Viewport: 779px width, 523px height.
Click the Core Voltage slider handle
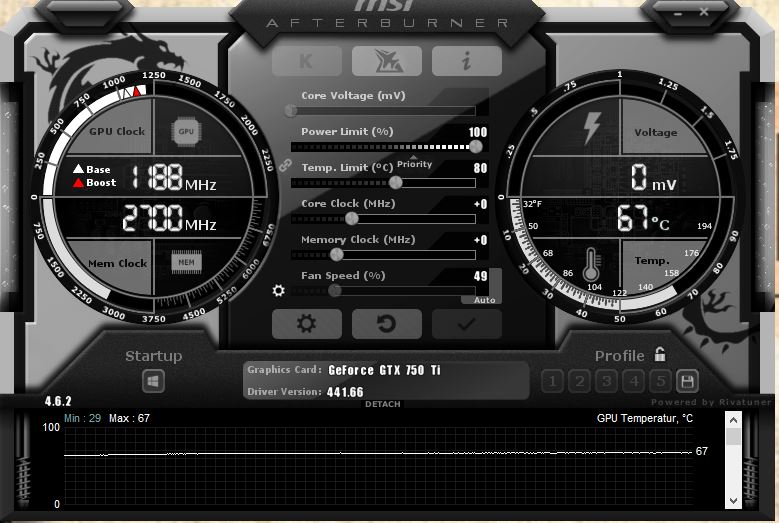click(x=291, y=111)
